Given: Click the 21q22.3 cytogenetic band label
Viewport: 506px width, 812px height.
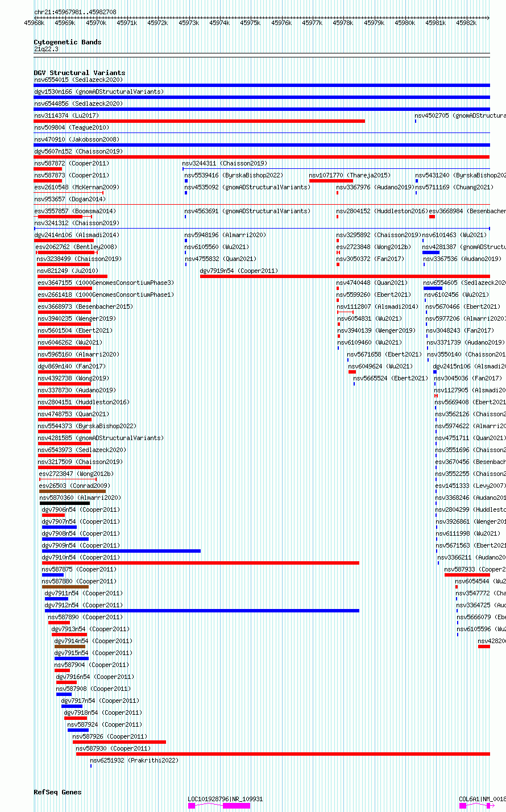Looking at the screenshot, I should pyautogui.click(x=46, y=49).
